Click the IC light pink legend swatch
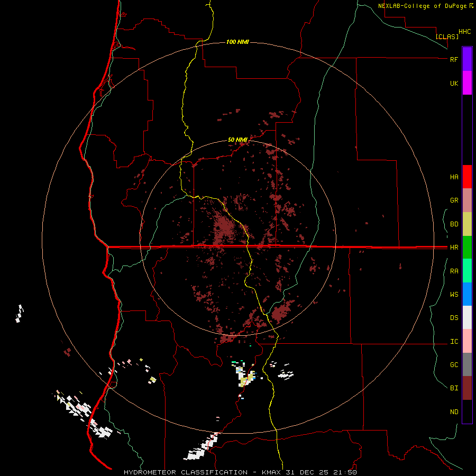This screenshot has height=476, width=476. 467,341
